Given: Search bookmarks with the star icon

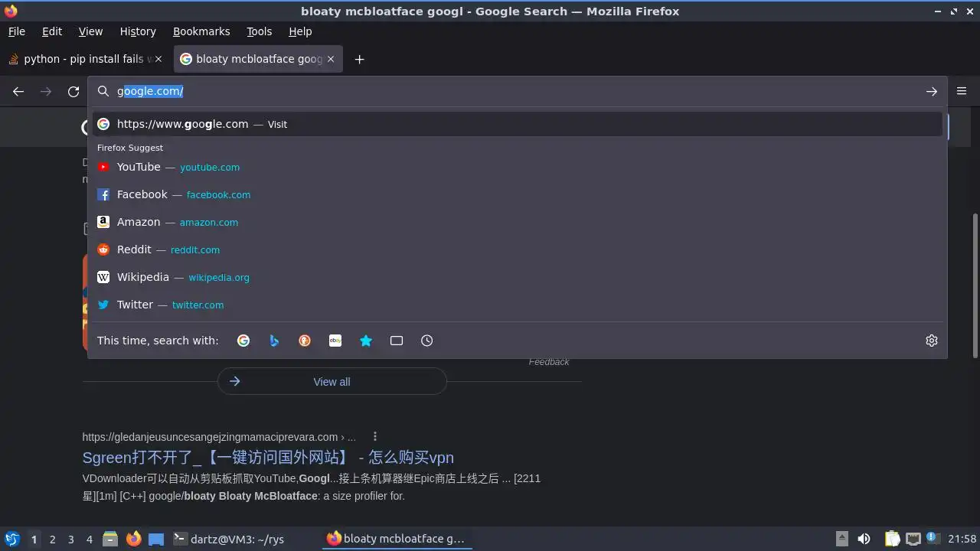Looking at the screenshot, I should 366,341.
